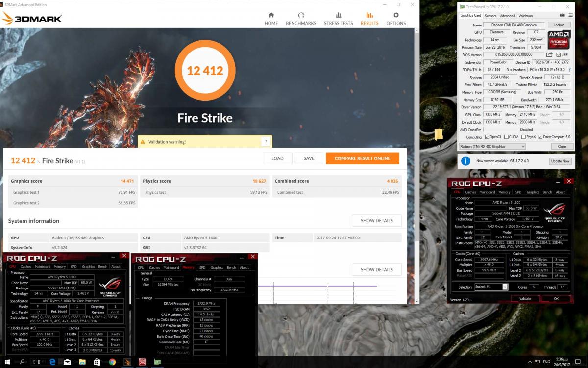The height and width of the screenshot is (368, 588).
Task: Click the validation warning question mark button
Action: [266, 142]
